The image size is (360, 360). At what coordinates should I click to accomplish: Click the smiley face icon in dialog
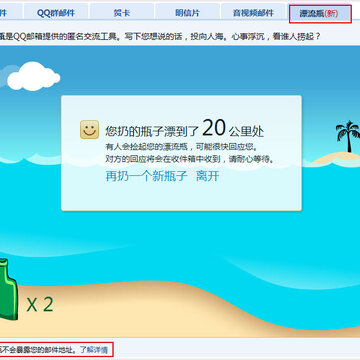[x=89, y=129]
